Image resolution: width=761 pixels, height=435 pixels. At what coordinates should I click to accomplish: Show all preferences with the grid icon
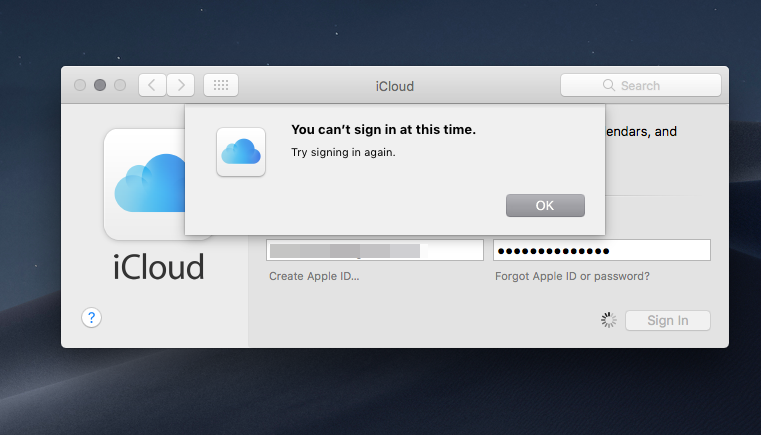(221, 85)
